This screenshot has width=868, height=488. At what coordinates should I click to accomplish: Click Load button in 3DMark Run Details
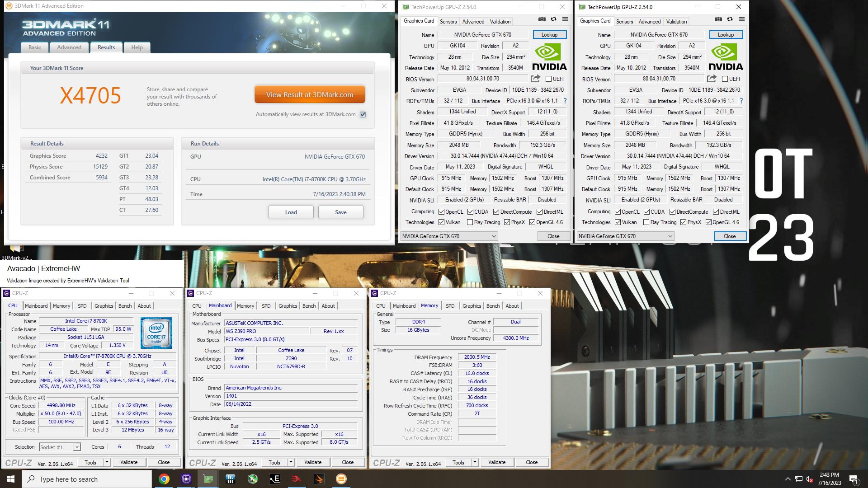coord(291,212)
